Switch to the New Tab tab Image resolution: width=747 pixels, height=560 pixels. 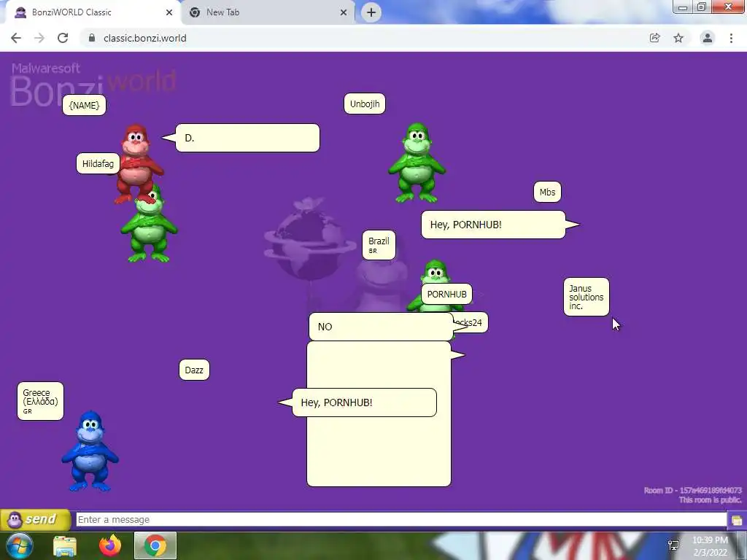267,12
